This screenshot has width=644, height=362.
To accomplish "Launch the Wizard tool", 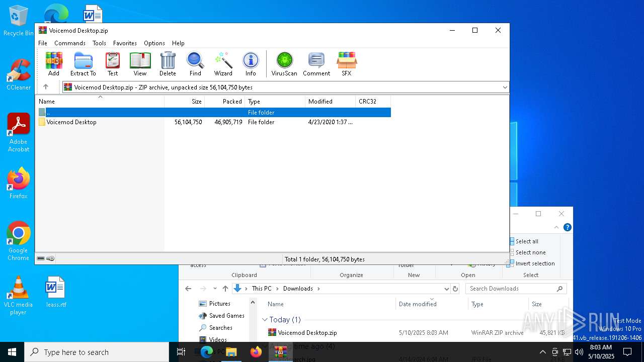I will (223, 64).
